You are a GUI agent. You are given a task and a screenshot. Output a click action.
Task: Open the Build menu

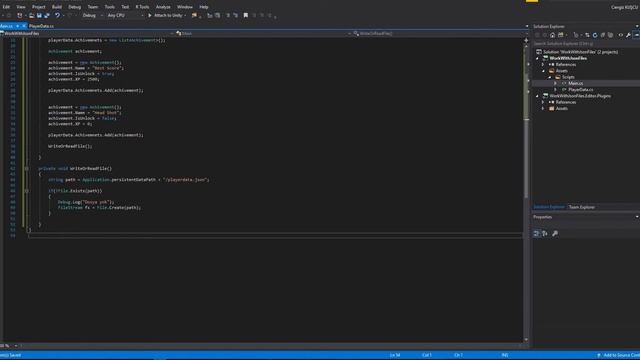coord(57,7)
